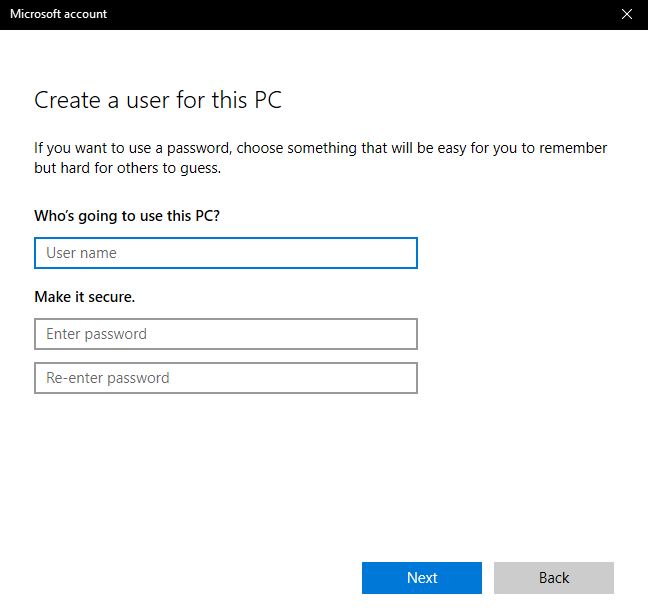Viewport: 648px width, 615px height.
Task: Dismiss the window using the X button
Action: pos(627,14)
